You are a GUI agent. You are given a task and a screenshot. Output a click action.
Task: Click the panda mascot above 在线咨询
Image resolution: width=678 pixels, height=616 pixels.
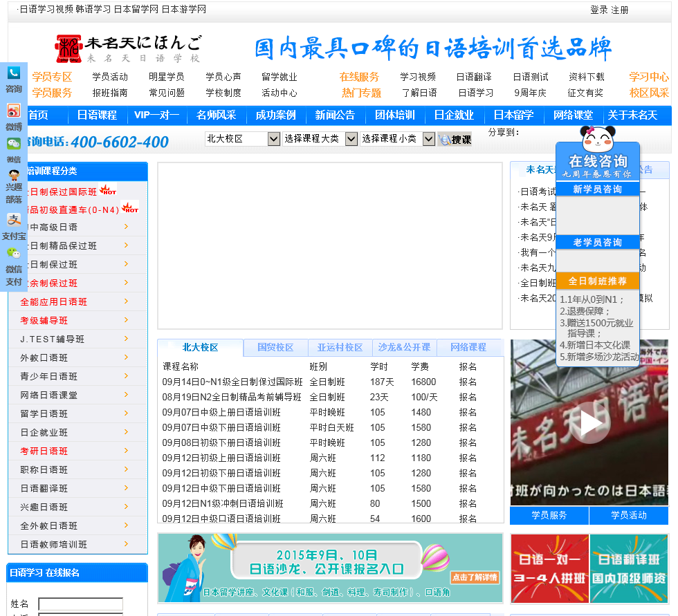coord(598,138)
